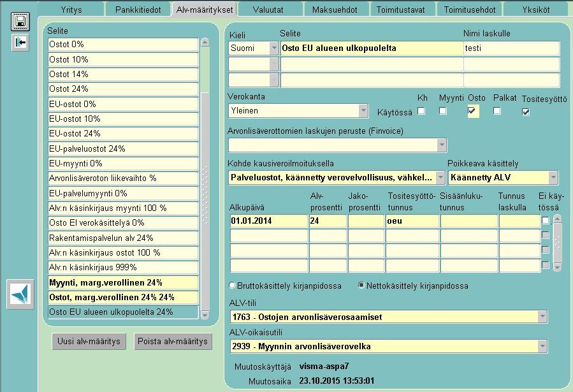Select 'EU-palvelumyynti 0%' row
This screenshot has height=392, width=573.
tap(123, 193)
